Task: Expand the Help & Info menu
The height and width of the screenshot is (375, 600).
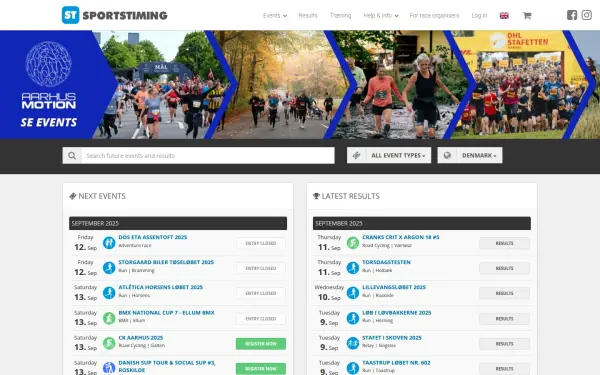Action: pyautogui.click(x=381, y=16)
